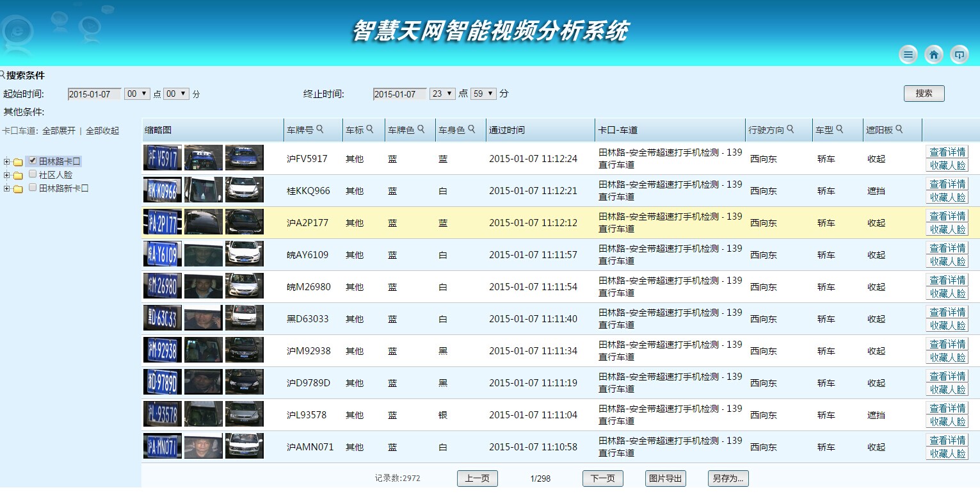The height and width of the screenshot is (499, 980).
Task: Open plate thumbnail of 沪FV5917 row
Action: click(163, 158)
